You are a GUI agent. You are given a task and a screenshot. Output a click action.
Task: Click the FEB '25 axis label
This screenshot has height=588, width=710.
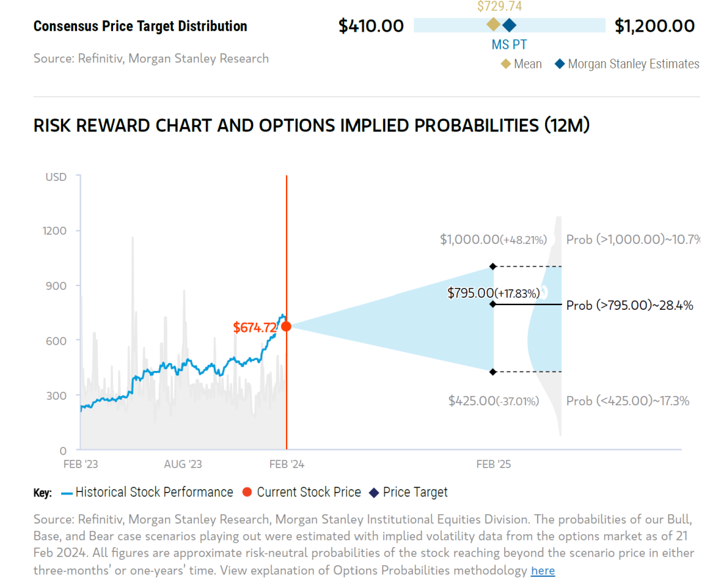tap(493, 464)
